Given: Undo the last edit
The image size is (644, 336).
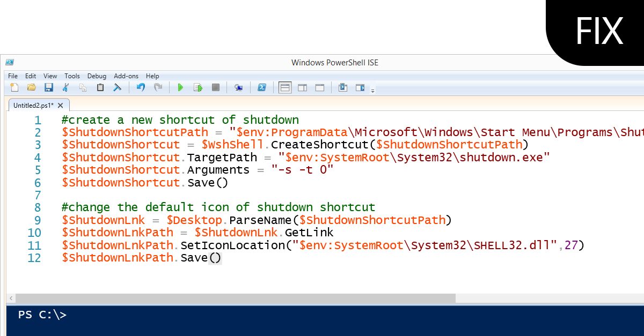Looking at the screenshot, I should [141, 87].
